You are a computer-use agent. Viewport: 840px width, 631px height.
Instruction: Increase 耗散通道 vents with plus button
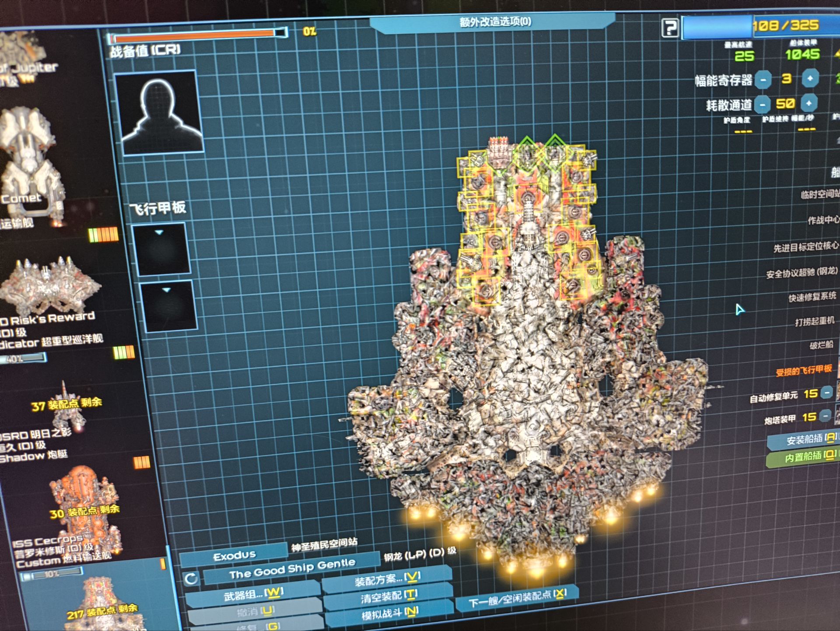coord(808,104)
